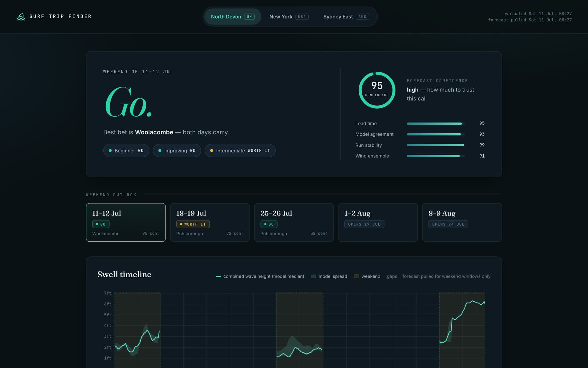Click the FORECAST CONFIDENCE label

click(437, 81)
